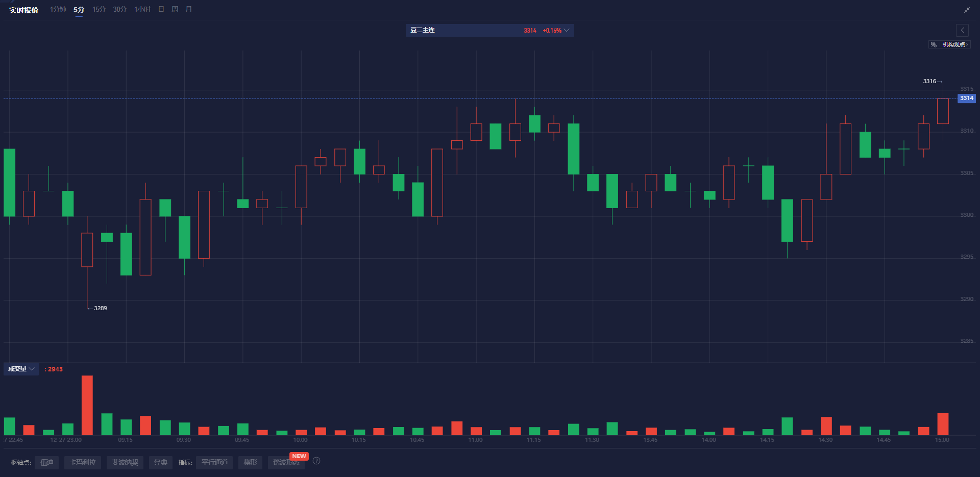Image resolution: width=980 pixels, height=477 pixels.
Task: Click the left-arrow collapse panel button
Action: (963, 30)
